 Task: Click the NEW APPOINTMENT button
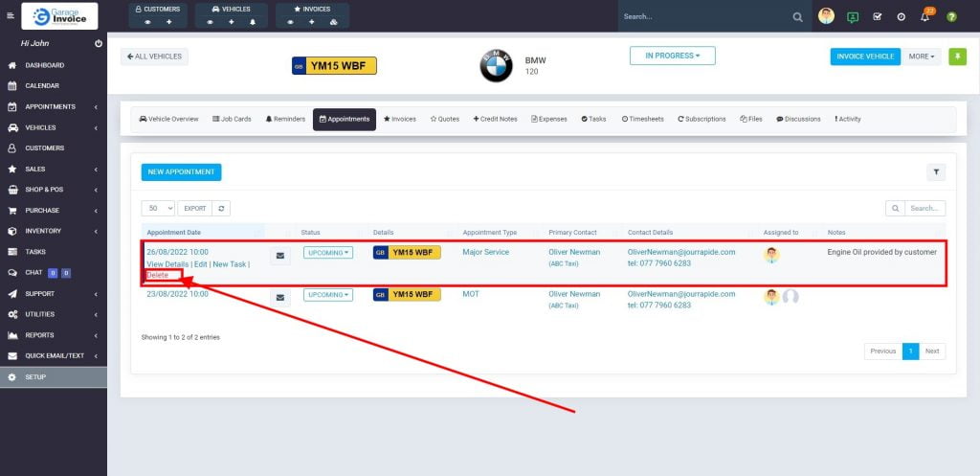click(181, 172)
